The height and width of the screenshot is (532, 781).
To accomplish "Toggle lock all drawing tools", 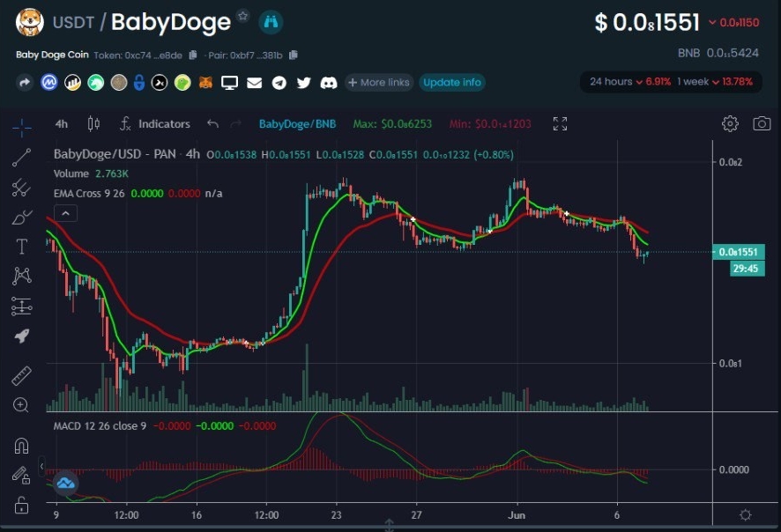I will (x=21, y=506).
